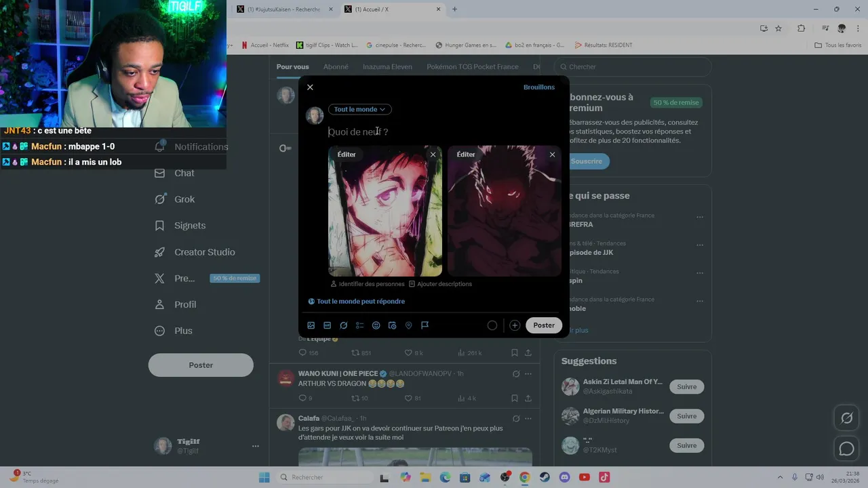Open the Grok floating button
Viewport: 868px width, 488px height.
[846, 418]
